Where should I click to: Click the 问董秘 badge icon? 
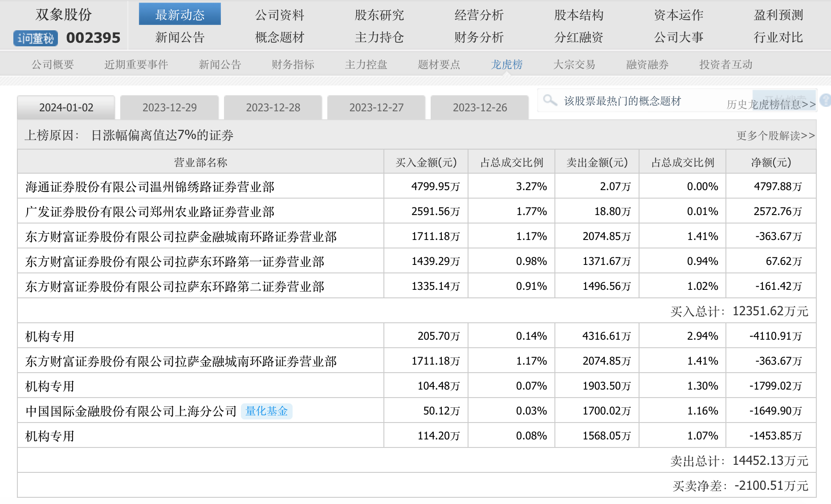36,38
